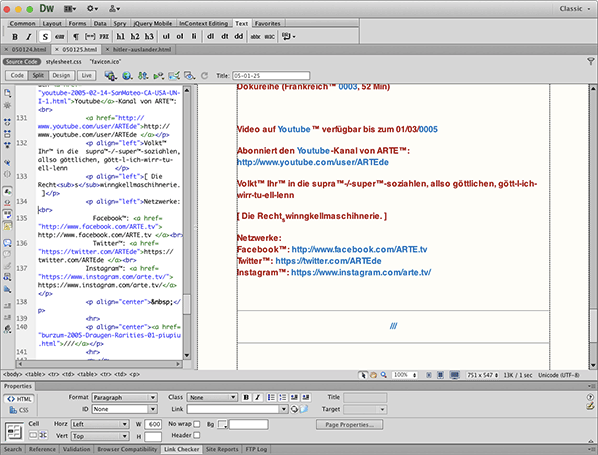Toggle Live view
Screen dimensions: 598x455
coord(87,76)
